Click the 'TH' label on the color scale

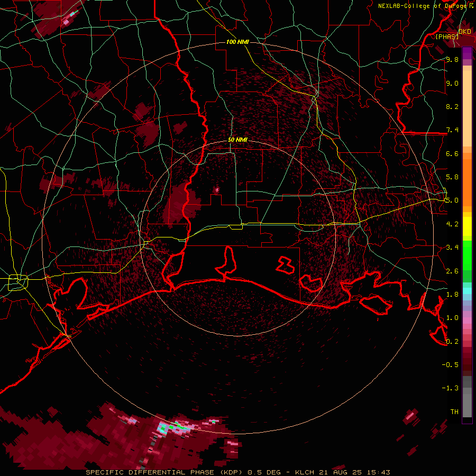pos(454,412)
